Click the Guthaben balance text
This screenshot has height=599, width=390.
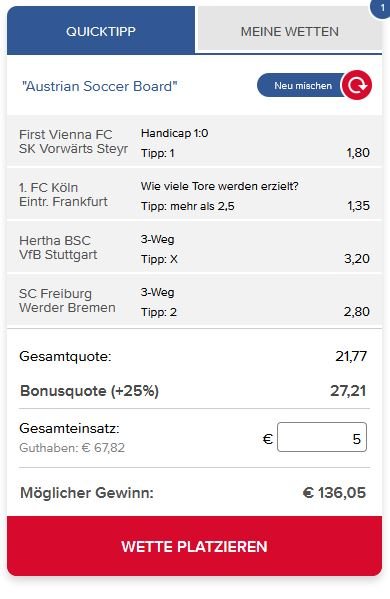(x=72, y=448)
